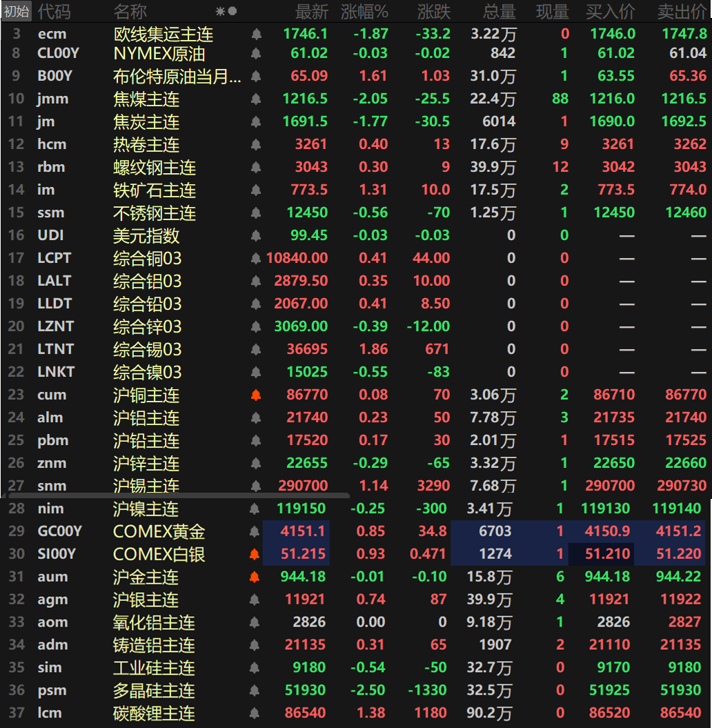The width and height of the screenshot is (712, 728).
Task: Click the alert bell for NYMEX原油
Action: click(255, 53)
